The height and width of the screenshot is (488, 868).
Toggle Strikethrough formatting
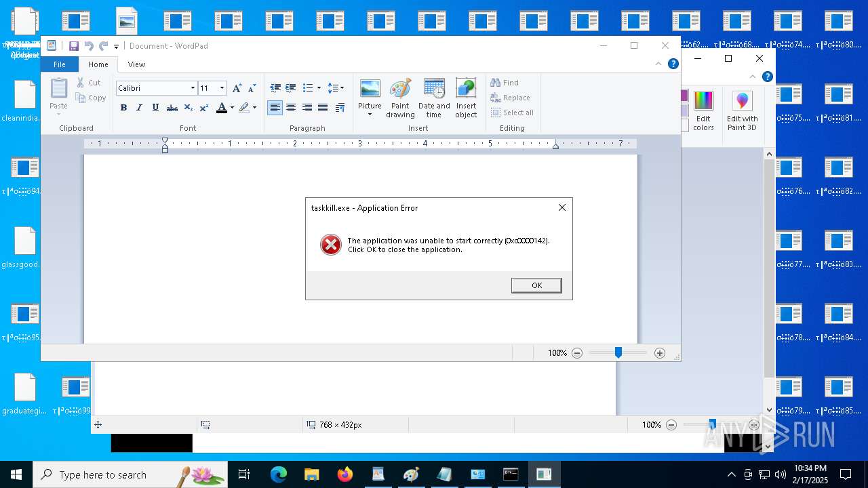coord(172,108)
